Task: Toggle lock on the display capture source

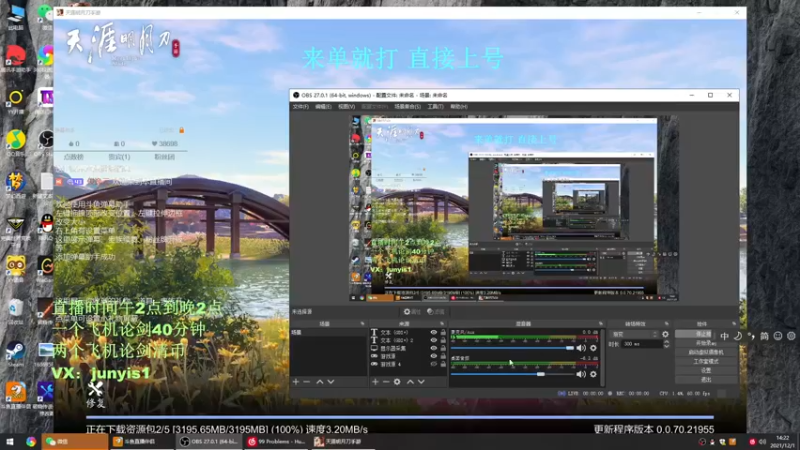Action: 443,348
